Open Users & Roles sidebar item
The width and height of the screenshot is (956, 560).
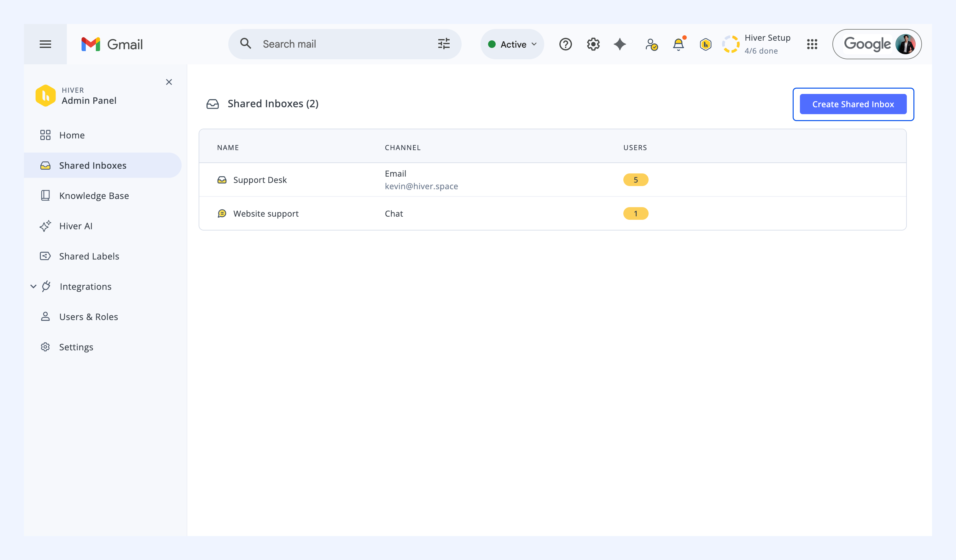88,317
